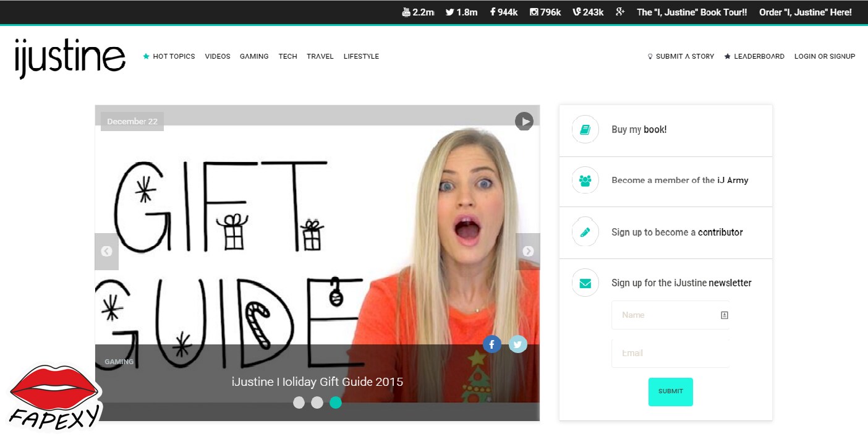
Task: Click the December 22 date label
Action: click(x=132, y=121)
